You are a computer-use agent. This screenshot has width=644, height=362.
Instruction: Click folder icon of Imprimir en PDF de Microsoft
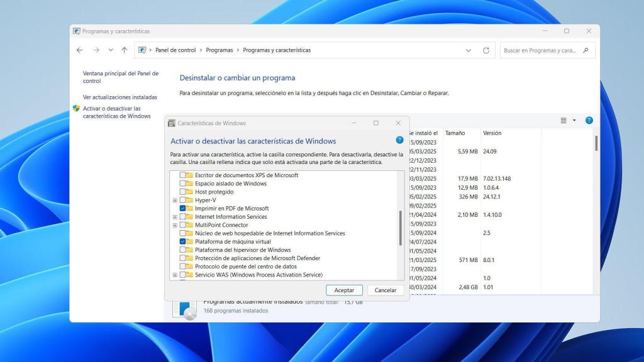[189, 209]
